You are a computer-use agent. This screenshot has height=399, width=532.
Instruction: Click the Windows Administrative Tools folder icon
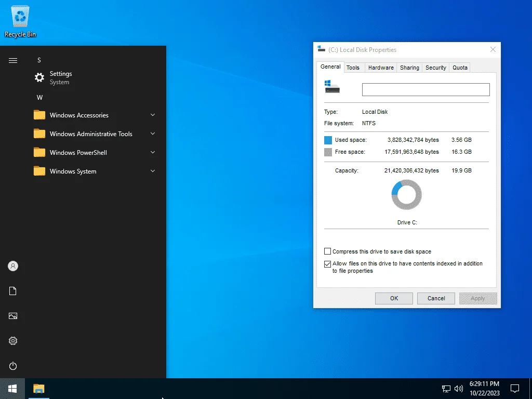[x=39, y=134]
